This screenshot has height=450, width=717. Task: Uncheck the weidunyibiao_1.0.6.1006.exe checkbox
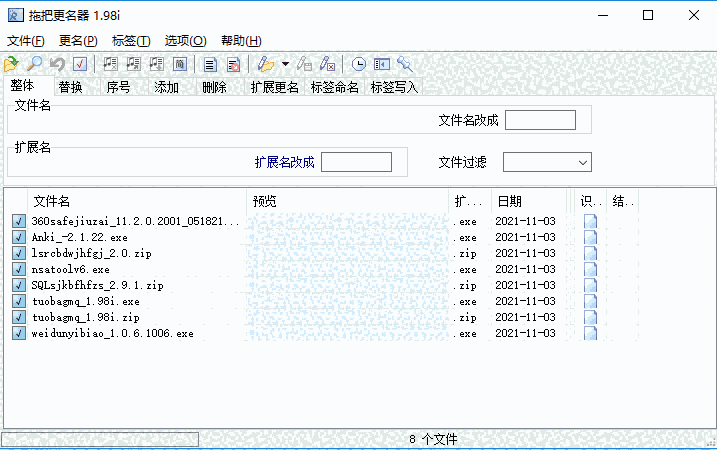(x=19, y=333)
